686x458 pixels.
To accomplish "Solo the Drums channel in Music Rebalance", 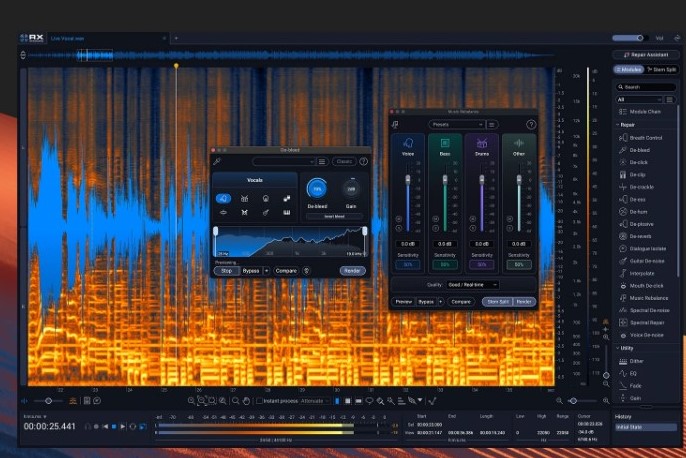I will [472, 228].
